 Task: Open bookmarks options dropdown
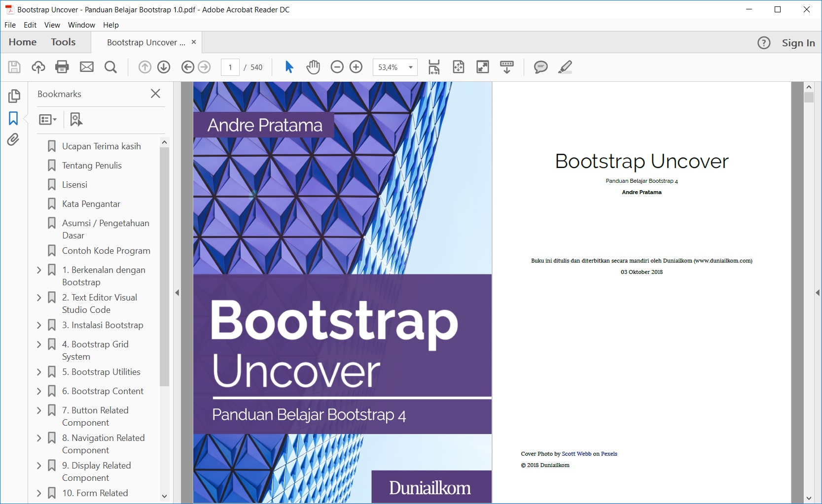48,119
